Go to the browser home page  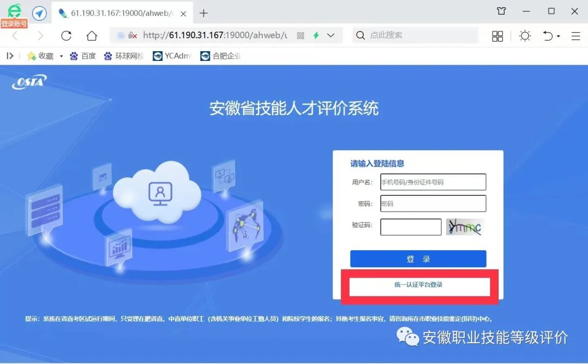click(x=91, y=35)
